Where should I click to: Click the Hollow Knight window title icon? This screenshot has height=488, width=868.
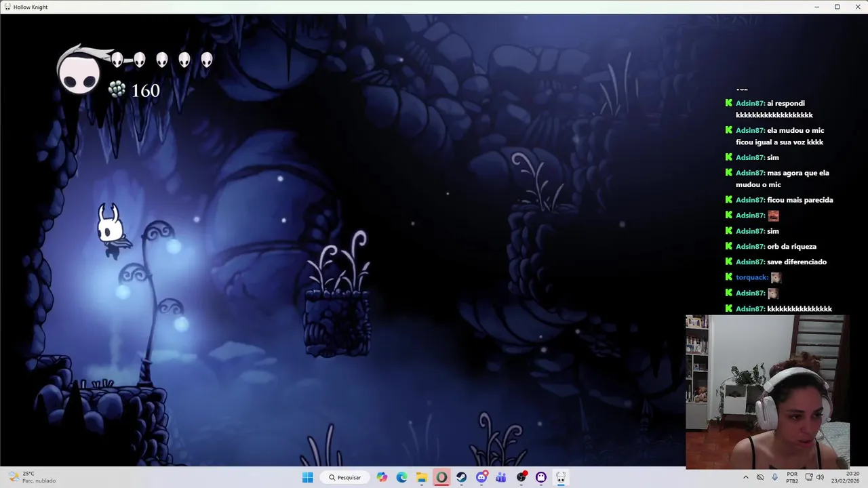click(x=7, y=7)
